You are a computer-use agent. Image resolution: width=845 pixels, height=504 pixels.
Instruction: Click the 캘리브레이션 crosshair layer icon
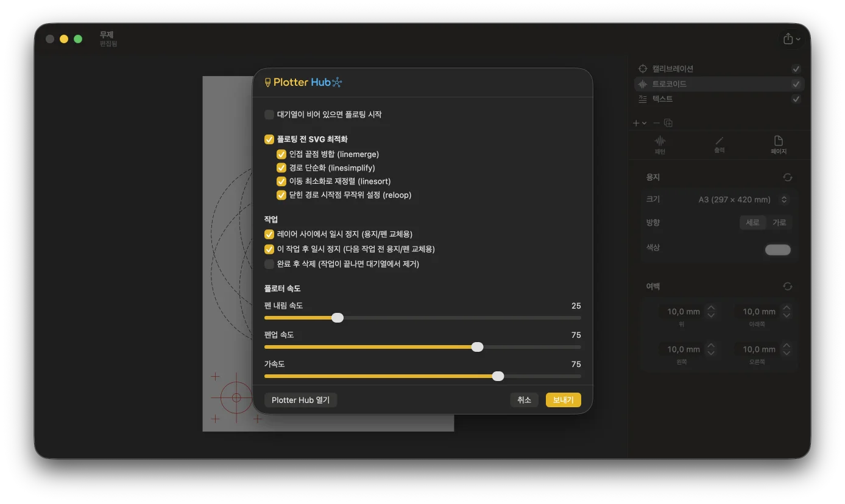coord(642,69)
